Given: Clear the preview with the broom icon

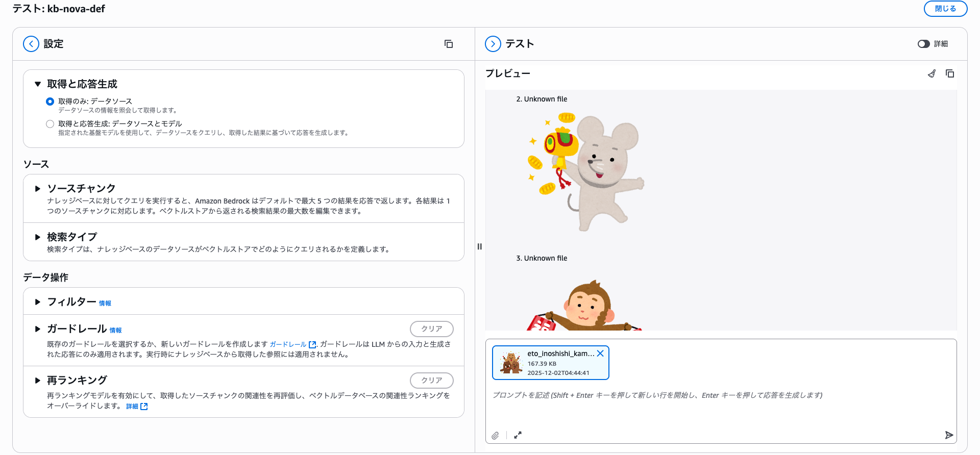Looking at the screenshot, I should point(932,73).
